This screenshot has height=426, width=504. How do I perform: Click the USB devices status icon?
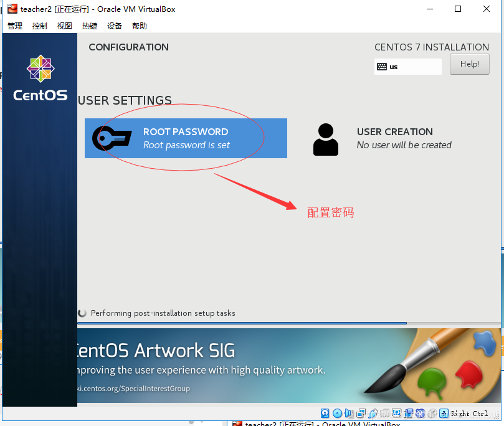tap(373, 413)
